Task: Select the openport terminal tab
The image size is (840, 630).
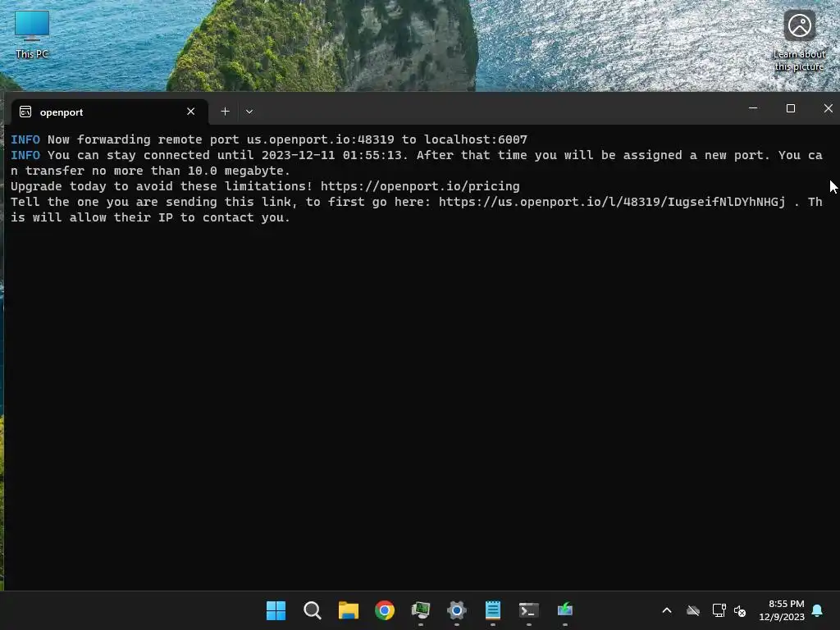Action: pyautogui.click(x=110, y=112)
